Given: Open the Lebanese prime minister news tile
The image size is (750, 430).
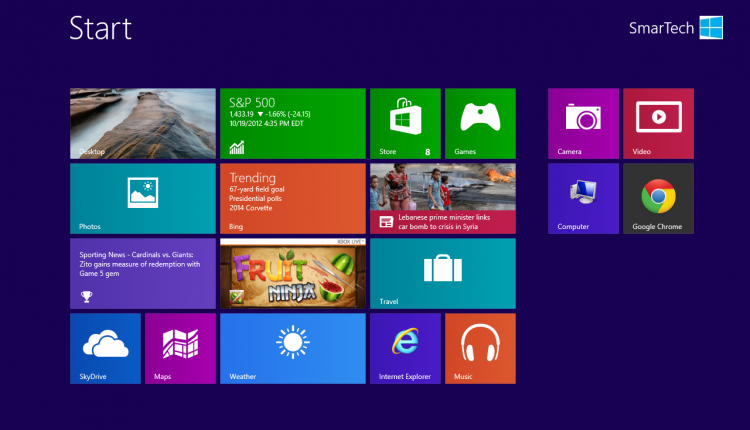Looking at the screenshot, I should (x=443, y=198).
